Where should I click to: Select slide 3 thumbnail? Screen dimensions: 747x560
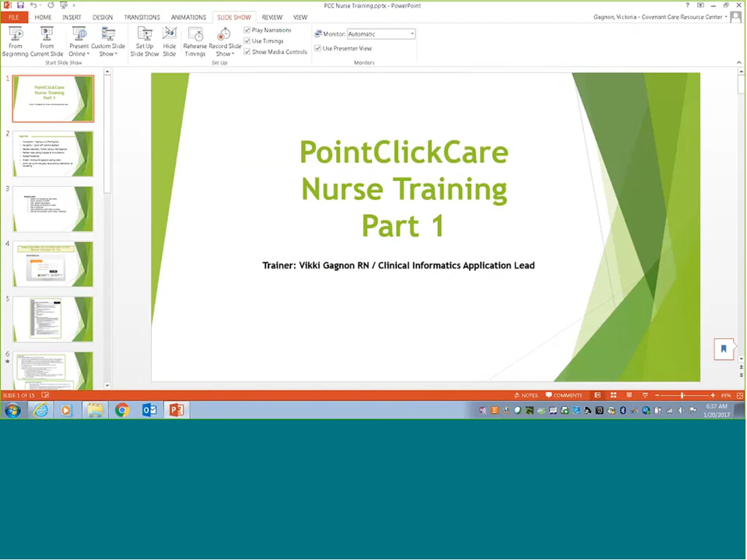pos(53,209)
